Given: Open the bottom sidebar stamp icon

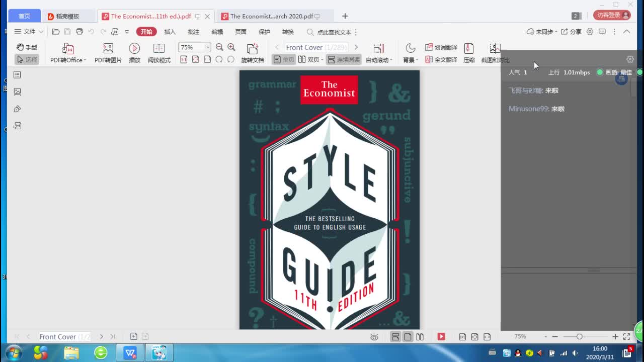Looking at the screenshot, I should (x=17, y=126).
